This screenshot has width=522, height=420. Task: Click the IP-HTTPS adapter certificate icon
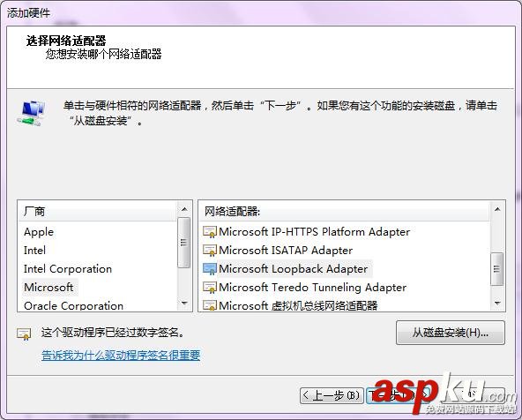click(210, 232)
